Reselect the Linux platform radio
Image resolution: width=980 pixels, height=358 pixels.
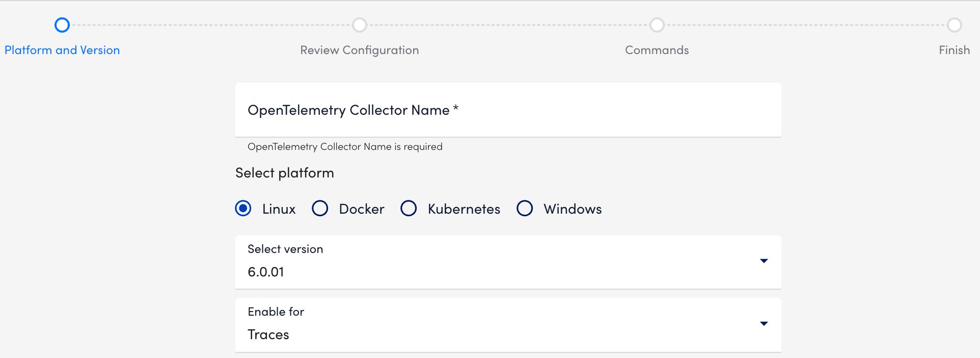[x=243, y=209]
